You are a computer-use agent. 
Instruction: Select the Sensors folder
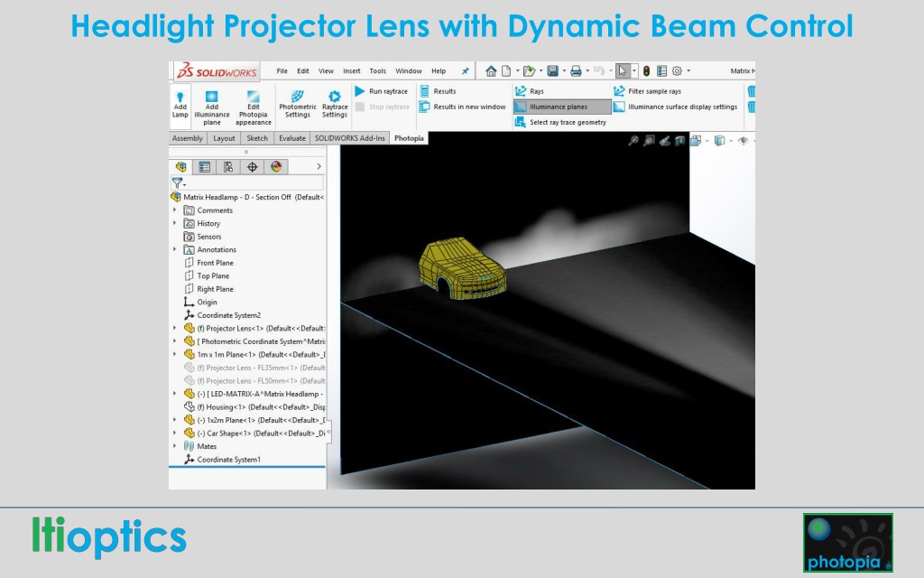coord(202,237)
